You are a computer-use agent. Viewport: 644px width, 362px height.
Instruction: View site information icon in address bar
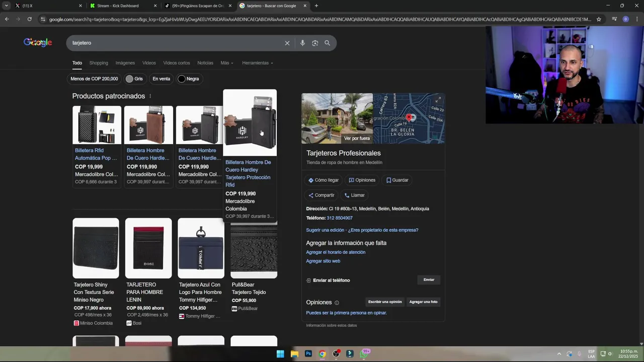coord(43,19)
